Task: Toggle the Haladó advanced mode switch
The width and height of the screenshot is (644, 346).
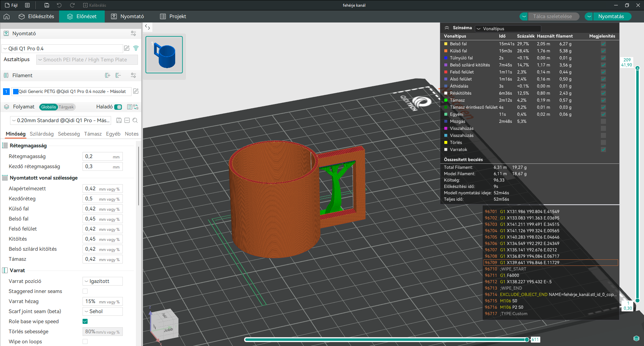Action: point(118,107)
